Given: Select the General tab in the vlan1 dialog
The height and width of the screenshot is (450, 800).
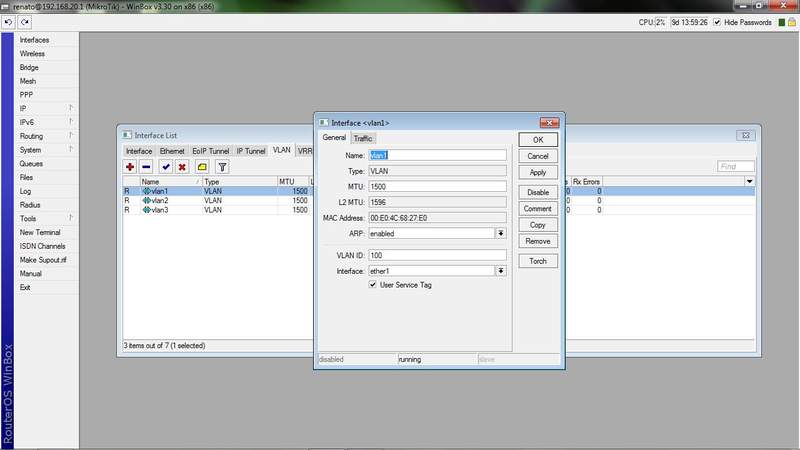Looking at the screenshot, I should coord(334,137).
